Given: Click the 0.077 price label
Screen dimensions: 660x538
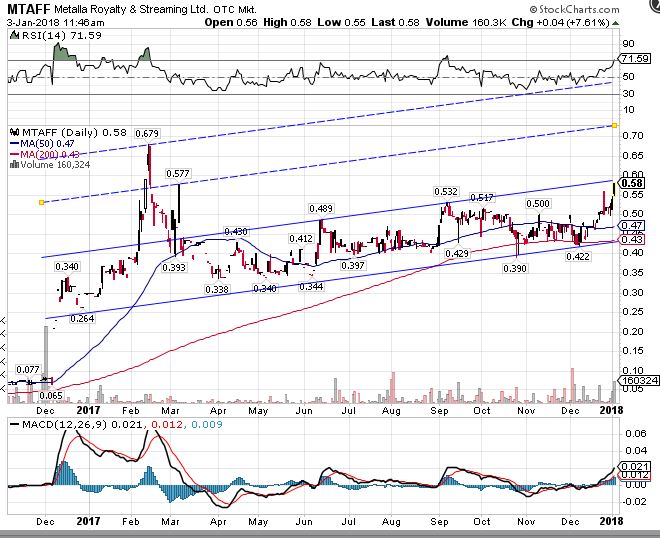Looking at the screenshot, I should point(28,370).
